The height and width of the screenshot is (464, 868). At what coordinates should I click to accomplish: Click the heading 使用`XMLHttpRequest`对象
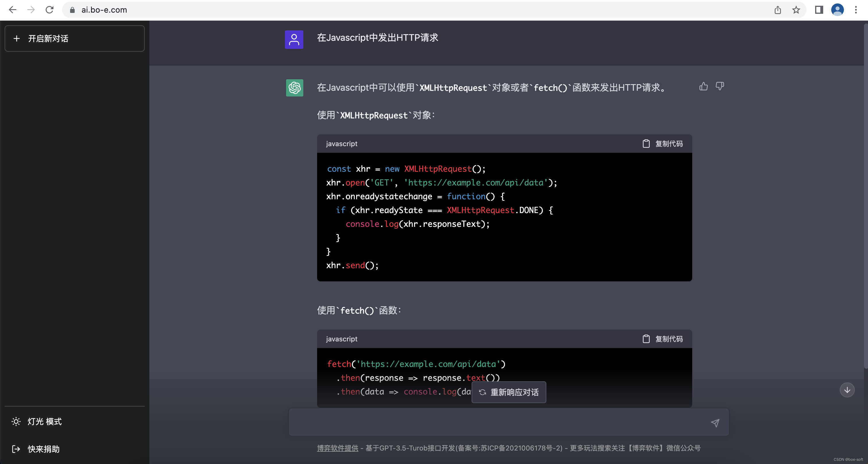[x=376, y=115]
